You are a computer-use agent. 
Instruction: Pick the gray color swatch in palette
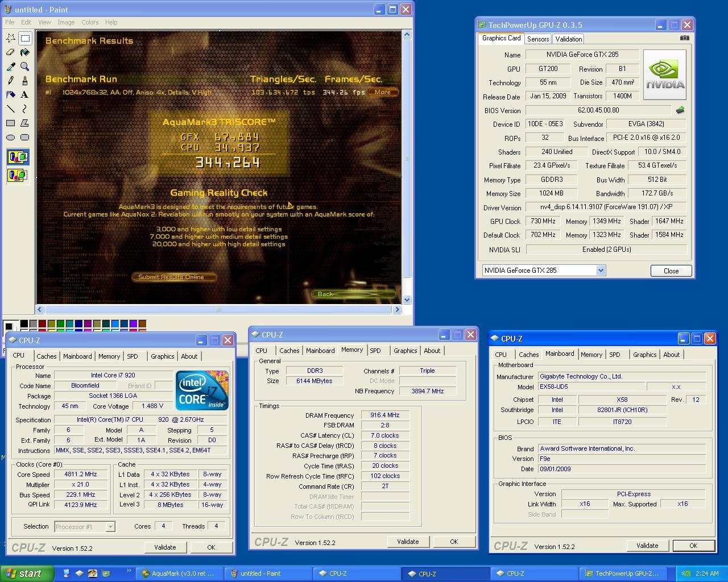[33, 324]
